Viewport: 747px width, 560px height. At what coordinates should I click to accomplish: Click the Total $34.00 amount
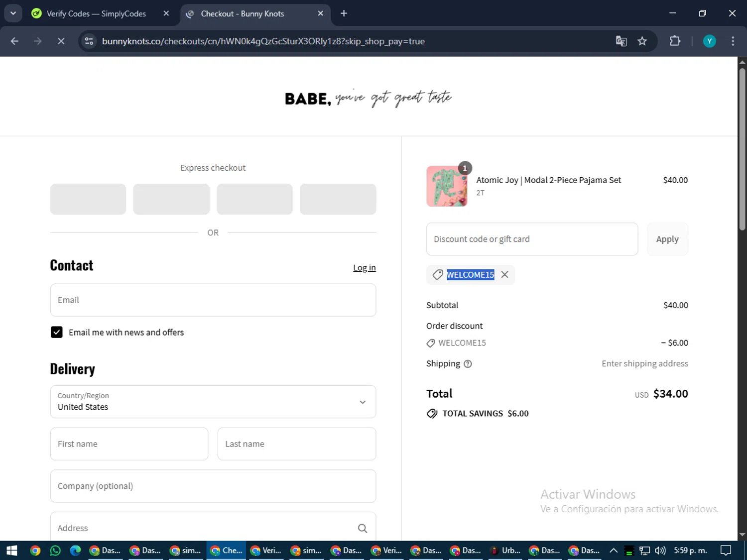pyautogui.click(x=670, y=394)
